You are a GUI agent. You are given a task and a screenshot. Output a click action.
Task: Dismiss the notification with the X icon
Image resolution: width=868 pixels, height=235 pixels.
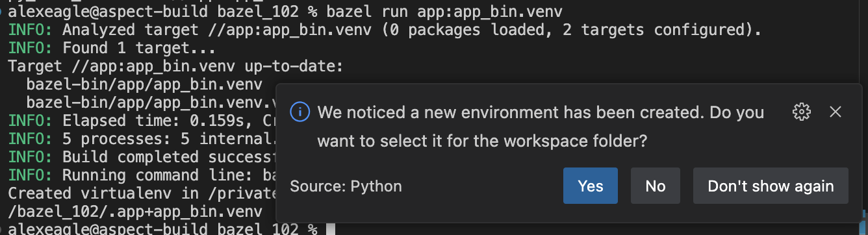[x=836, y=112]
